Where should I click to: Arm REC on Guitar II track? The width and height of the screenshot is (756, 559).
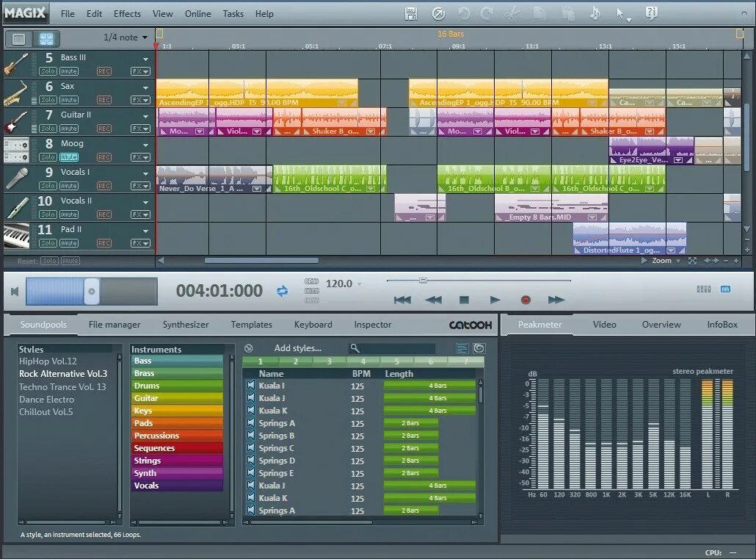coord(103,129)
